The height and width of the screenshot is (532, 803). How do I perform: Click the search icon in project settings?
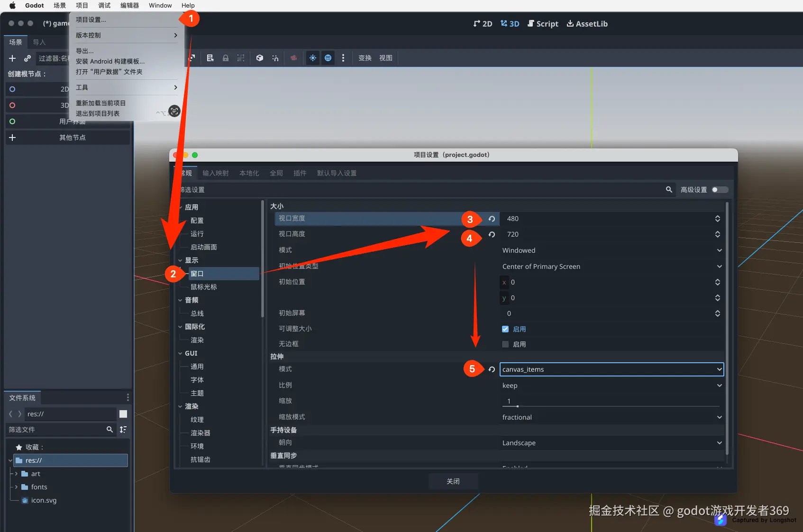[x=669, y=190]
